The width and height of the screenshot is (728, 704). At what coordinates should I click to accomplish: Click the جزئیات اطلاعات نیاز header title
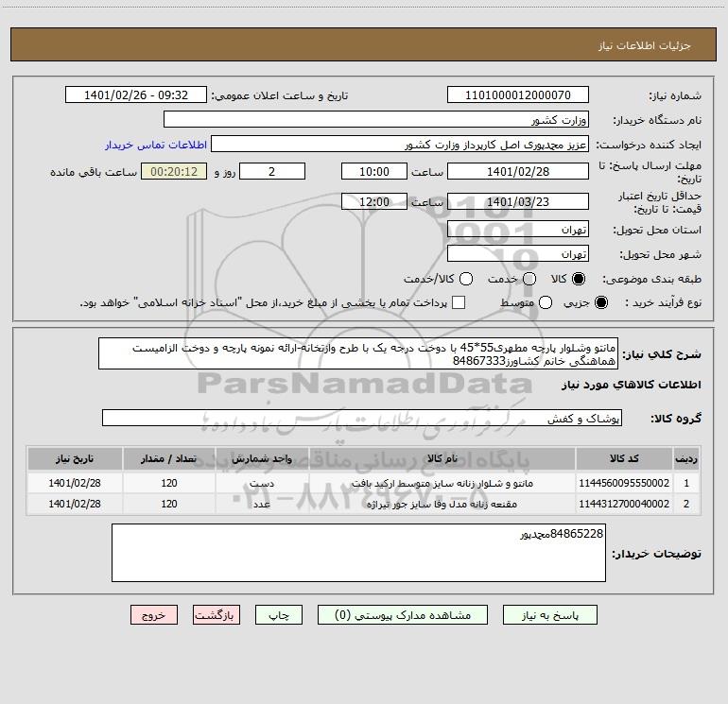[x=645, y=45]
